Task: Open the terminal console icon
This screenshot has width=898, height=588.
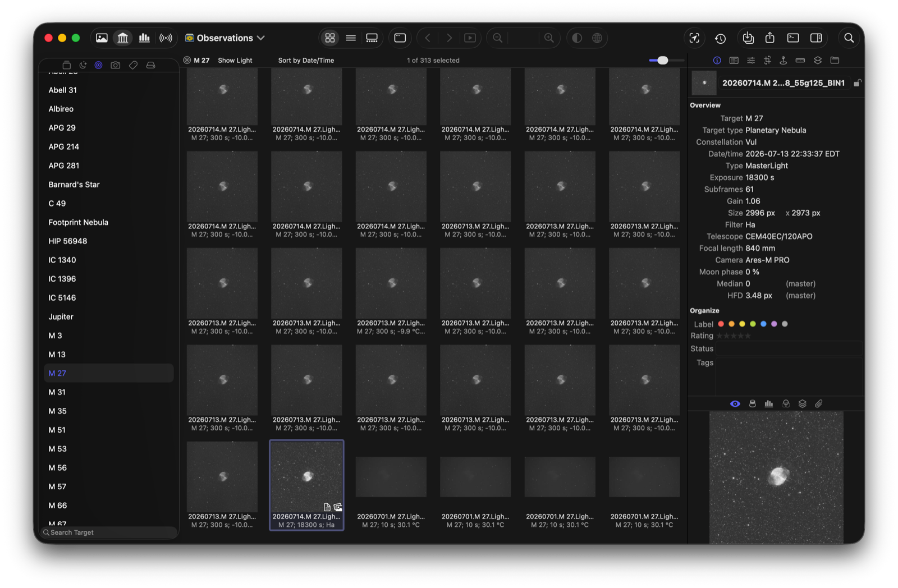Action: [x=793, y=38]
